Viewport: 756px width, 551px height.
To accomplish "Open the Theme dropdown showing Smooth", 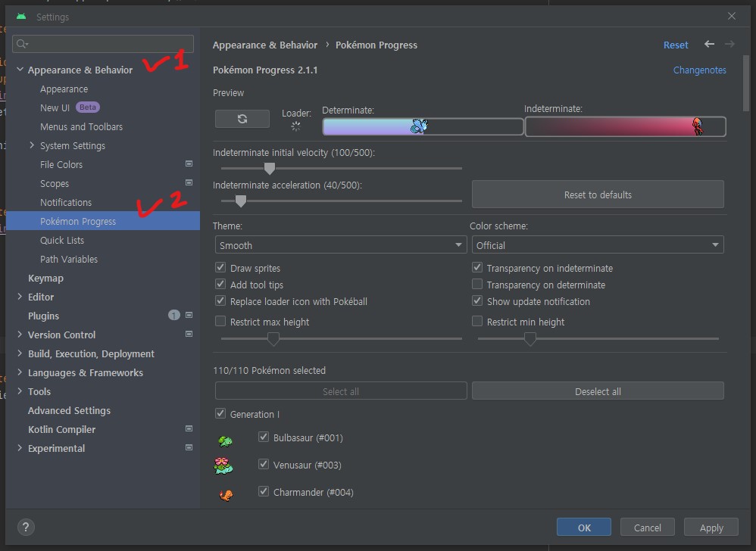I will pos(341,245).
